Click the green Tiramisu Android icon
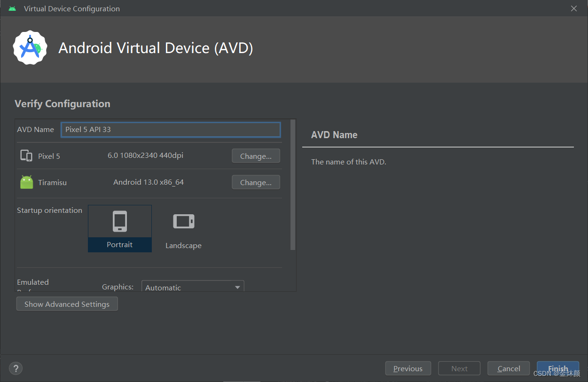Viewport: 588px width, 382px height. pos(27,182)
